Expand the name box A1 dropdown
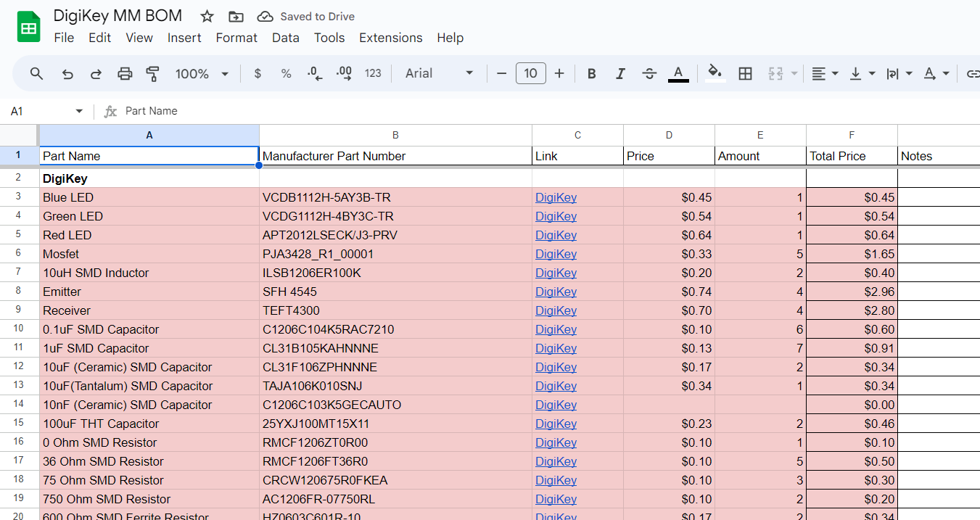This screenshot has height=520, width=980. click(79, 111)
